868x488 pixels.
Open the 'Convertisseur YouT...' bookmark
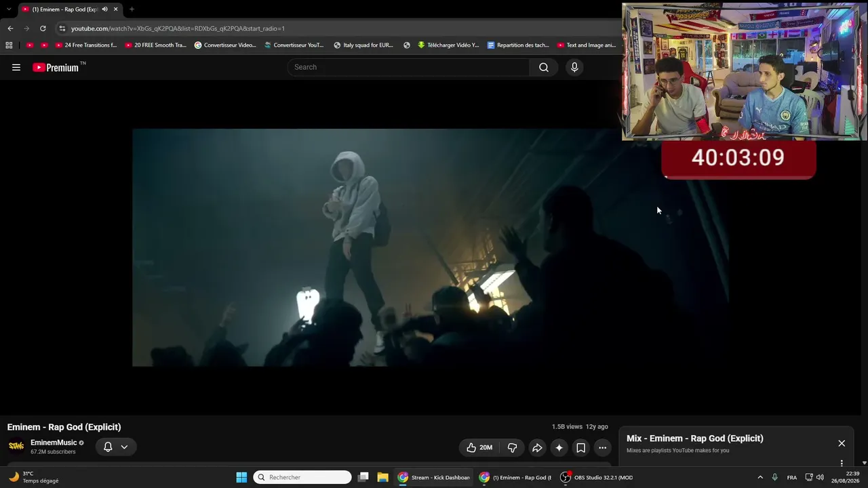point(294,45)
